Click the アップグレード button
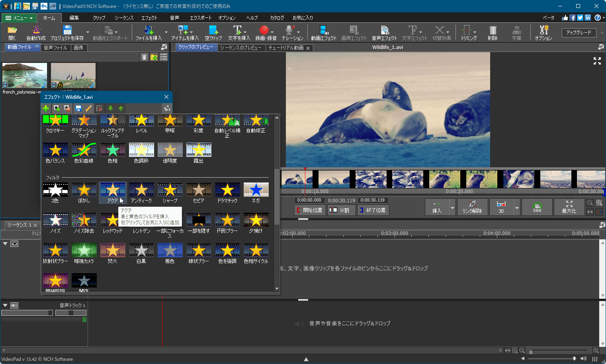 click(x=579, y=33)
